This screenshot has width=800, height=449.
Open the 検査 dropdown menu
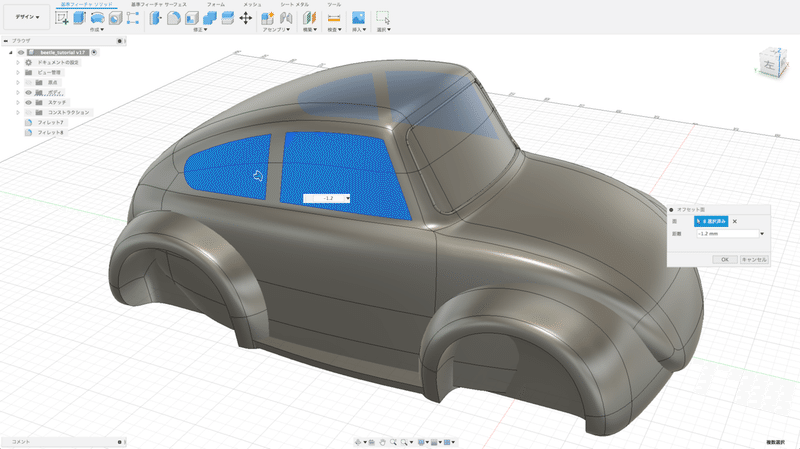point(334,30)
